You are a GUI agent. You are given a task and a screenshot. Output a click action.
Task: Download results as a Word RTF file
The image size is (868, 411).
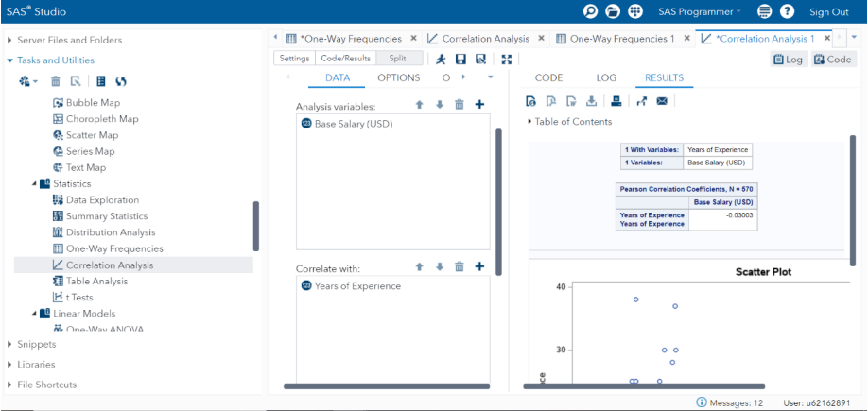point(571,101)
